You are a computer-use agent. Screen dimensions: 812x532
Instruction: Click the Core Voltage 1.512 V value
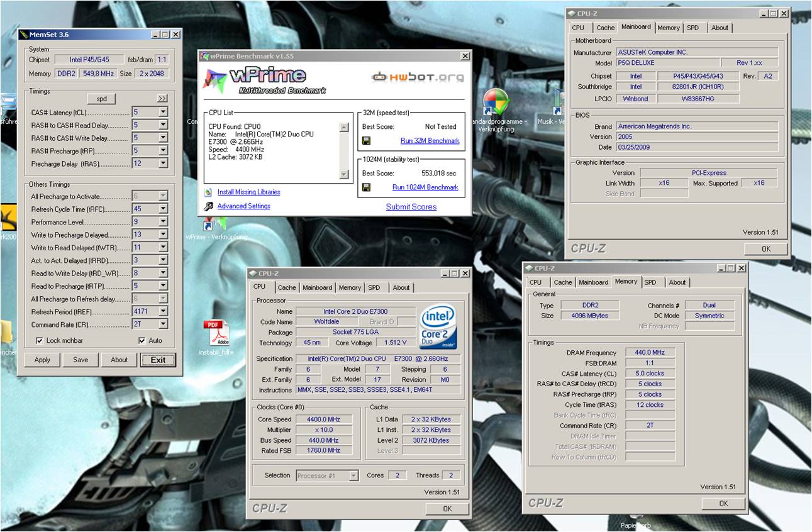(x=396, y=343)
